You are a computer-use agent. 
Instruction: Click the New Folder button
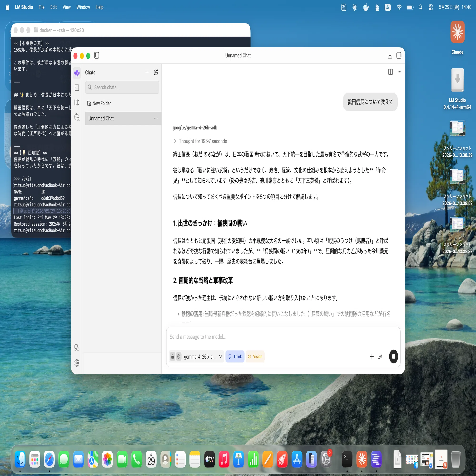[99, 104]
